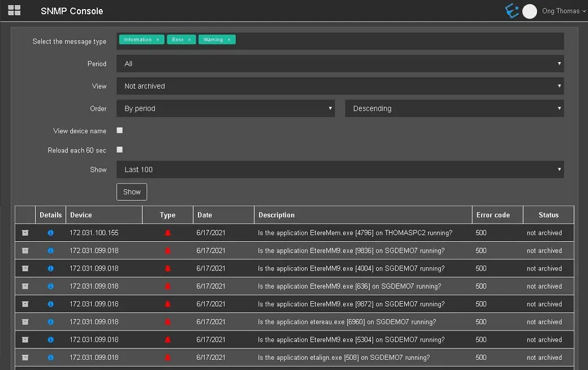Click the archive icon for 172.031.100.155 row
588x370 pixels.
25,233
